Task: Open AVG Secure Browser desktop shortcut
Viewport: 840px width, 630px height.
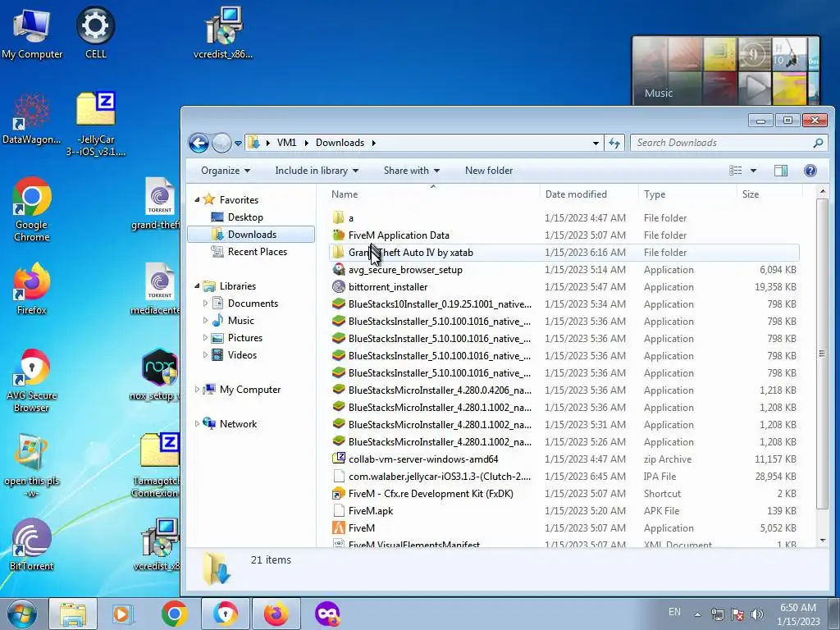Action: coord(32,381)
